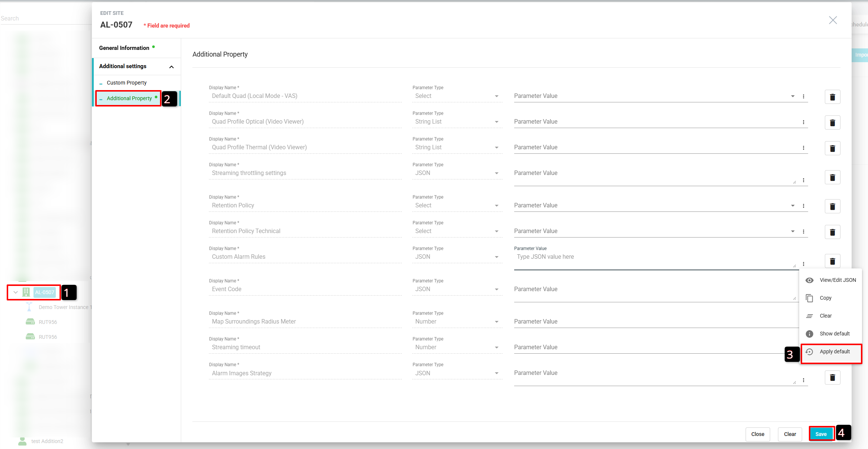Click the AL-0507 site building icon
Viewport: 868px width, 449px height.
coord(26,292)
